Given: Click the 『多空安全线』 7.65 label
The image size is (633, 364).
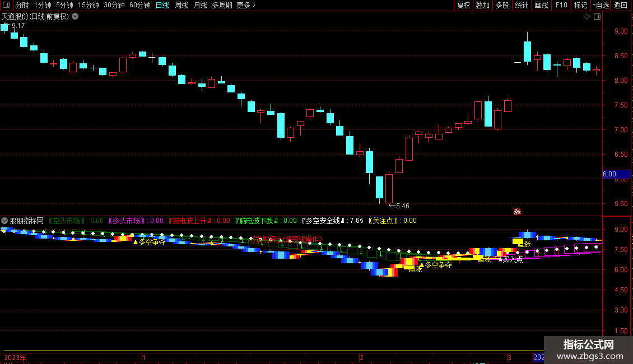Looking at the screenshot, I should point(332,221).
